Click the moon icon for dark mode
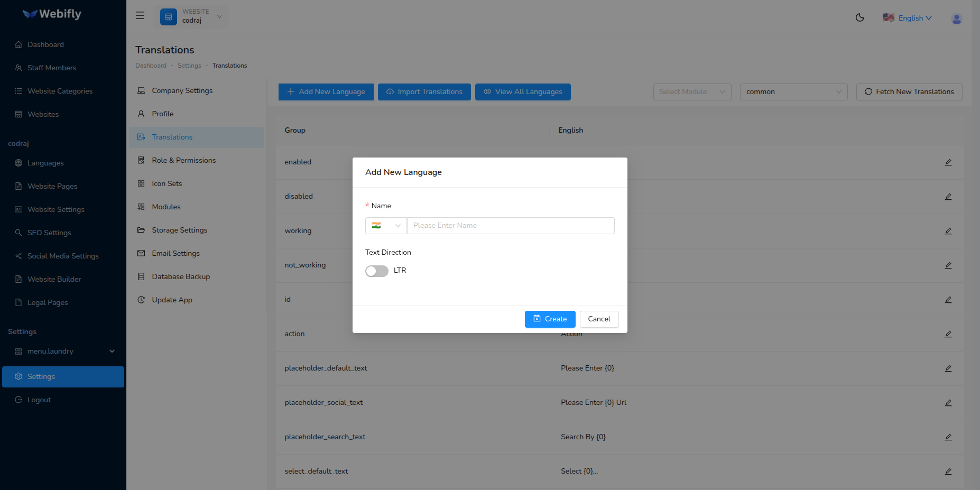 point(859,17)
